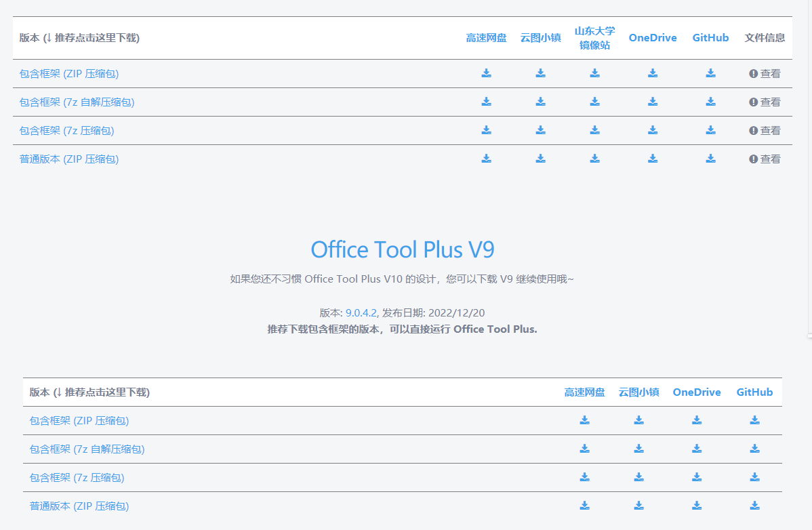Viewport: 812px width, 530px height.
Task: Click 山东大学镜像站 column header
Action: 595,38
